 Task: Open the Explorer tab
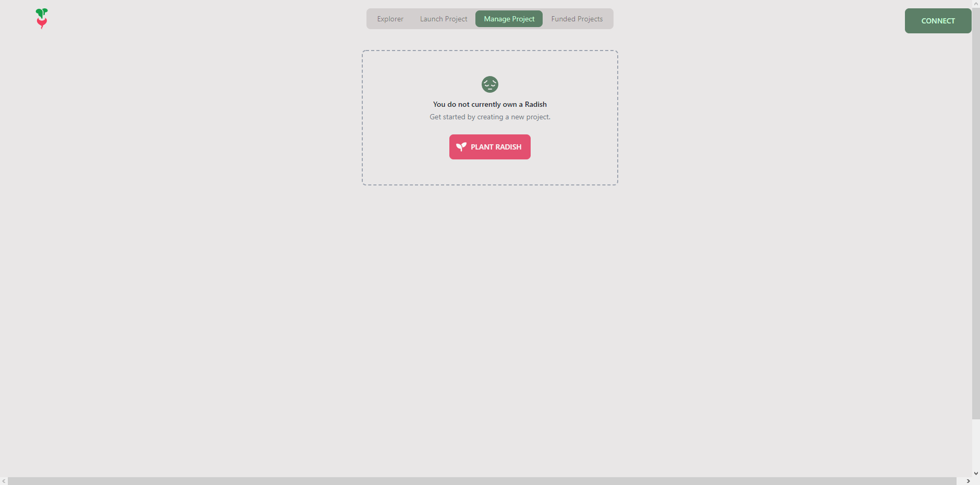390,19
